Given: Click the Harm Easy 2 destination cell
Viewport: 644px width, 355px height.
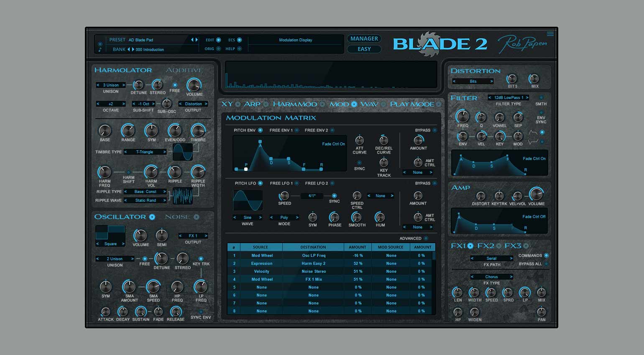Looking at the screenshot, I should (x=313, y=264).
